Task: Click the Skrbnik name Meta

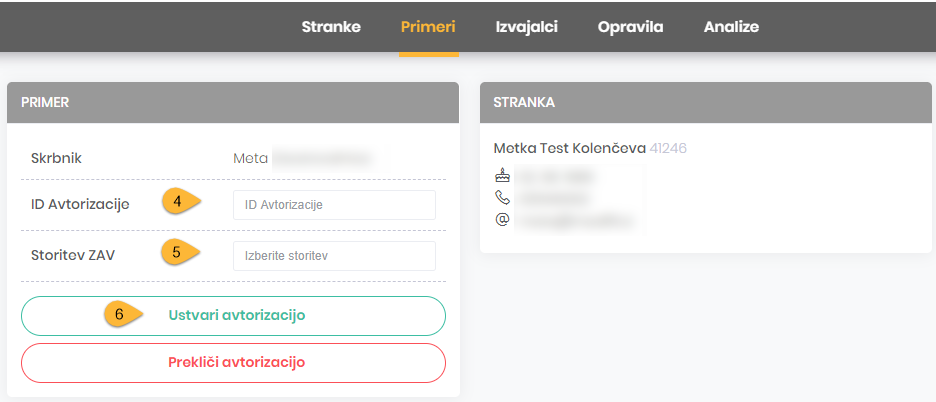Action: 250,158
